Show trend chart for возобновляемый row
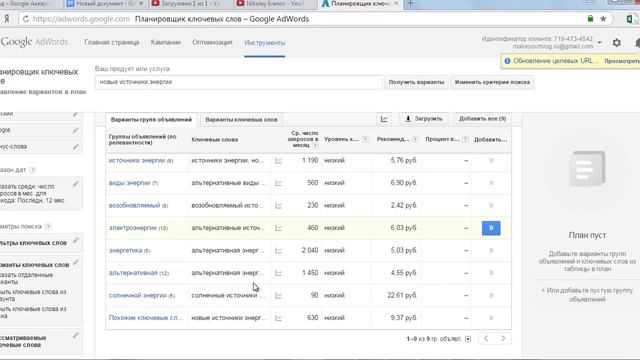This screenshot has height=360, width=640. (278, 206)
